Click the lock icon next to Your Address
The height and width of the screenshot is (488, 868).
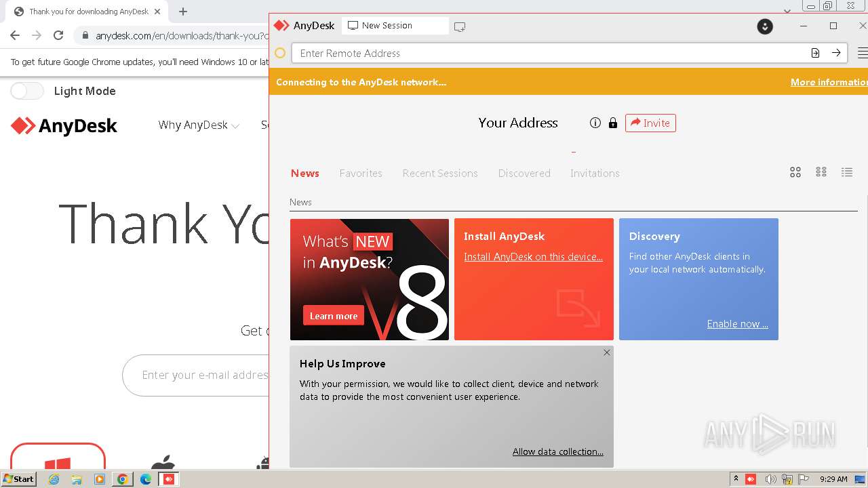point(613,123)
